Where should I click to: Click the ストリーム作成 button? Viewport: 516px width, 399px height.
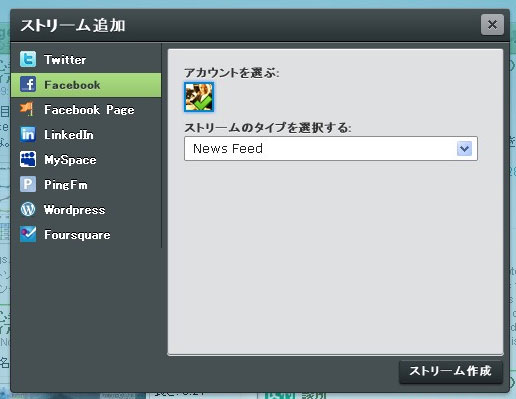pyautogui.click(x=451, y=371)
